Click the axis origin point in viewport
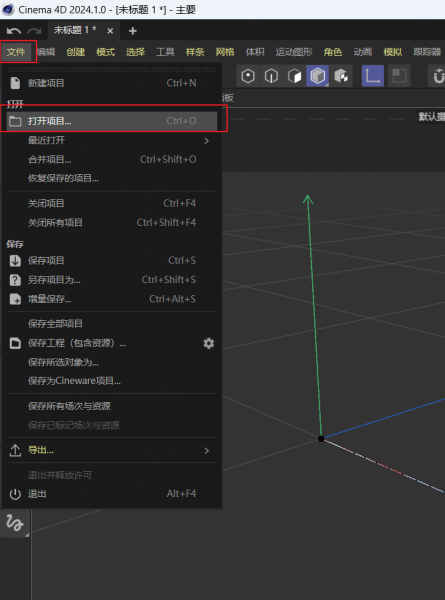 (321, 439)
